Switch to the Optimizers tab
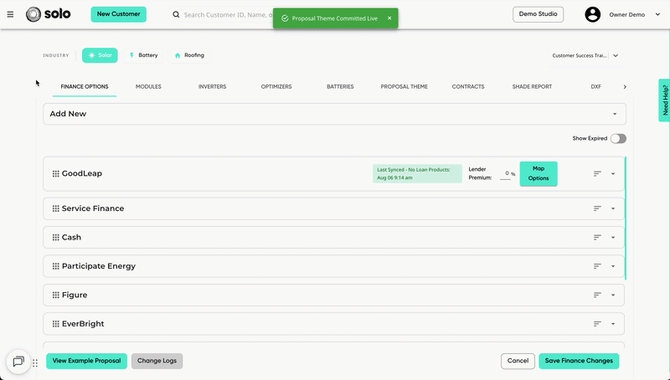 (x=276, y=87)
